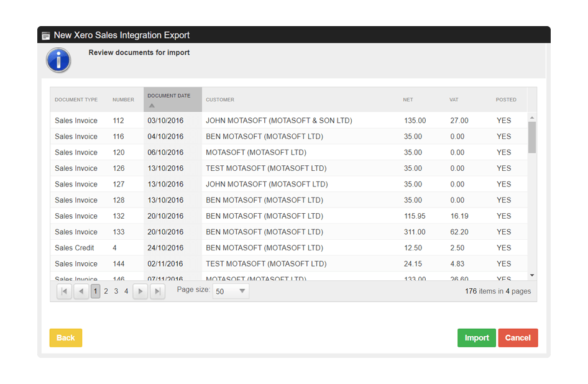588x384 pixels.
Task: Click the yellow Back button
Action: pos(66,338)
